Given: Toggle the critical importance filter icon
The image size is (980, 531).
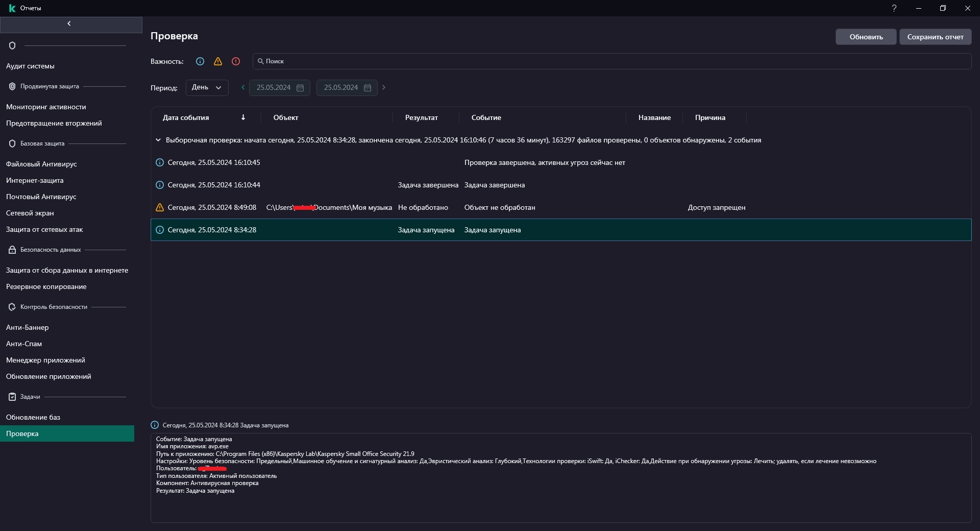Looking at the screenshot, I should pos(236,61).
